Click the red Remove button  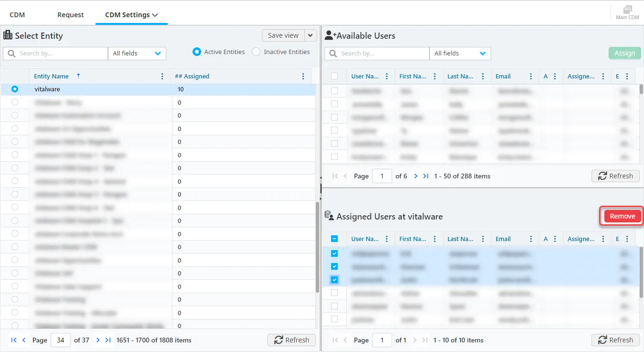622,216
